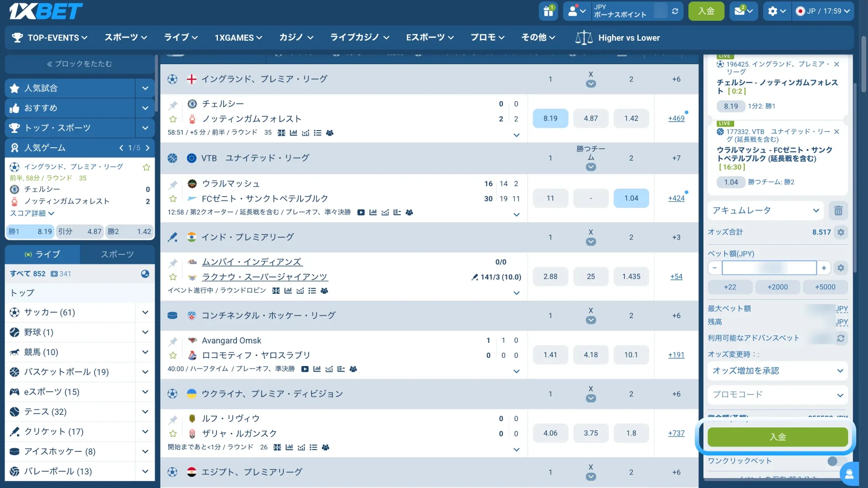The width and height of the screenshot is (868, 488).
Task: Select draw odds 3.75 for Rukh Lviv match
Action: (590, 433)
